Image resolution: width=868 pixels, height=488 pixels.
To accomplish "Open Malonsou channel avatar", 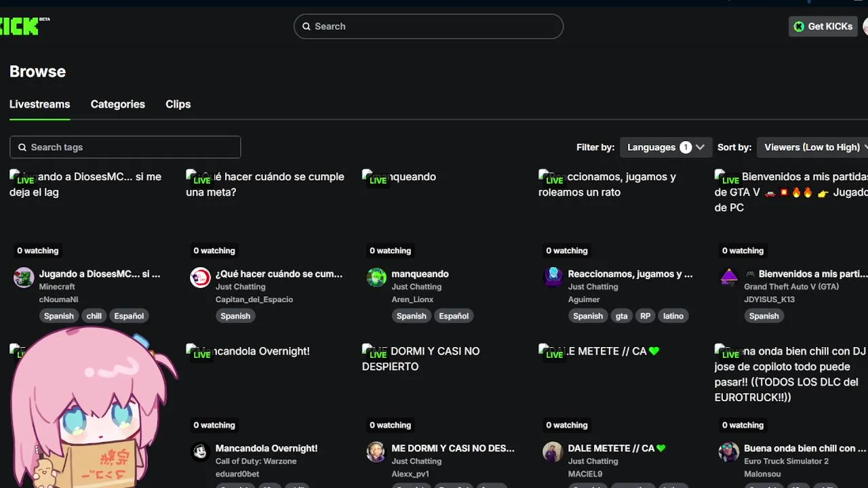I will coord(729,452).
